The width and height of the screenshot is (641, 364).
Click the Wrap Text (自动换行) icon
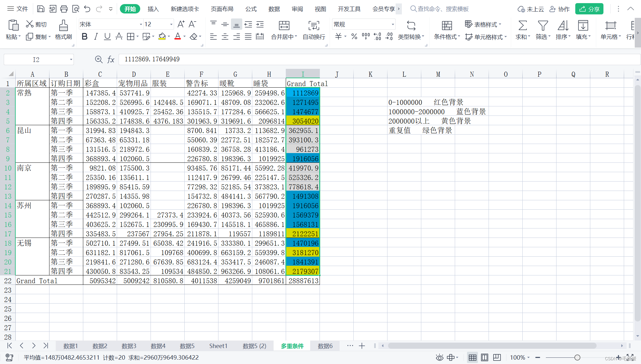(314, 26)
